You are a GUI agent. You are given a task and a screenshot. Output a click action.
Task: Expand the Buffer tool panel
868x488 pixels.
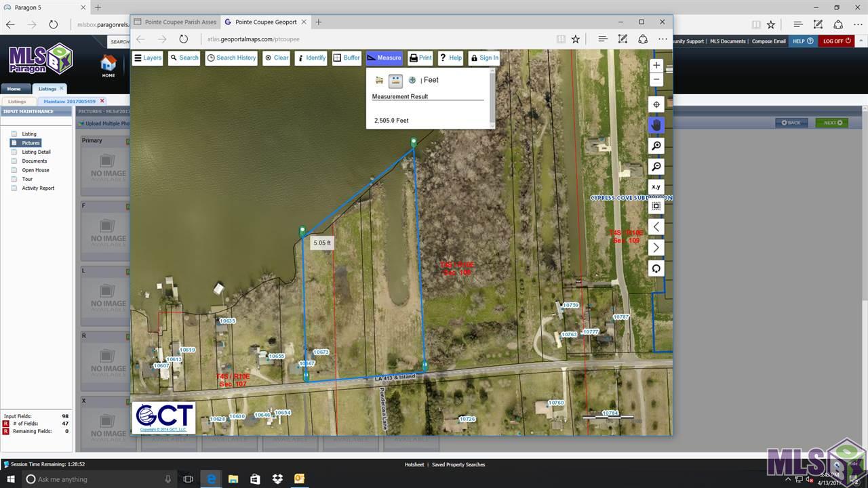(x=347, y=58)
